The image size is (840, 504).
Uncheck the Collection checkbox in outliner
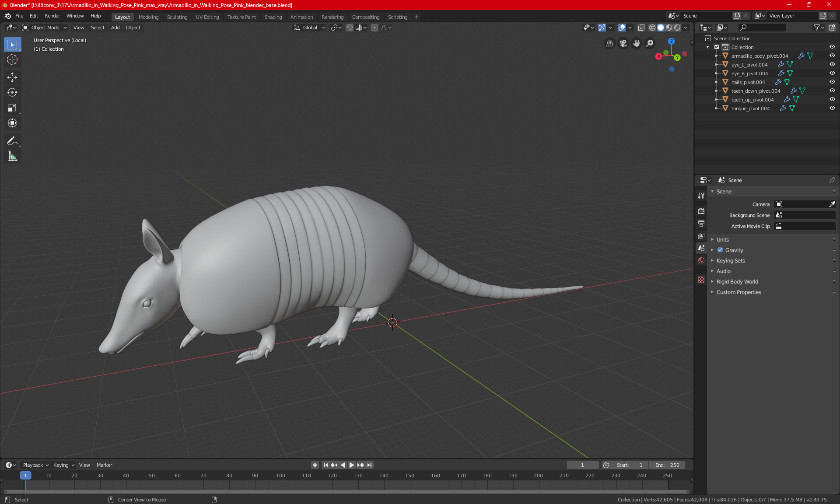pyautogui.click(x=717, y=47)
